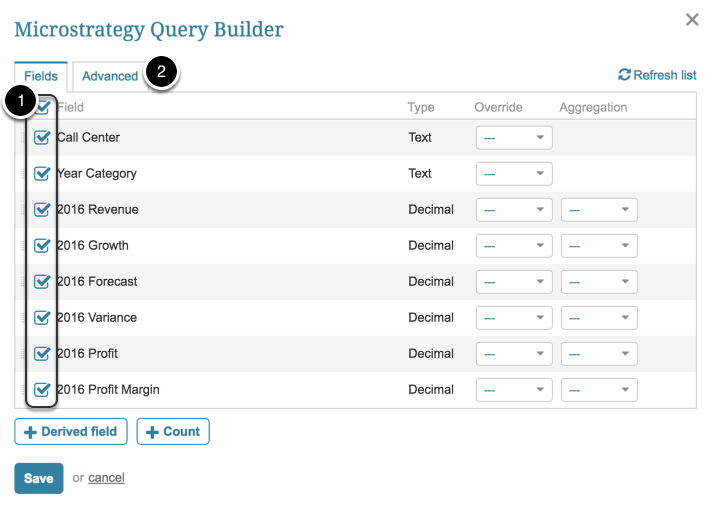Click the Override column header
Image resolution: width=712 pixels, height=505 pixels.
498,107
